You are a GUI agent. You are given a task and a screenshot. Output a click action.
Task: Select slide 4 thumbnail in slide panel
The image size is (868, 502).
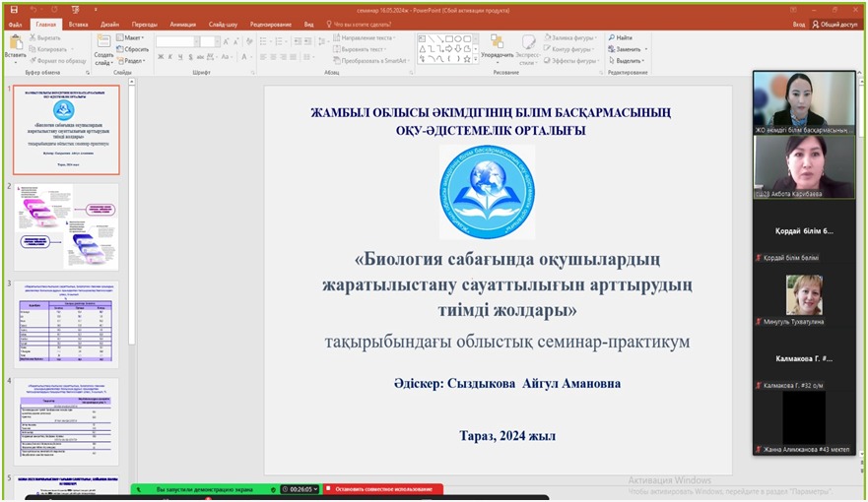click(66, 421)
